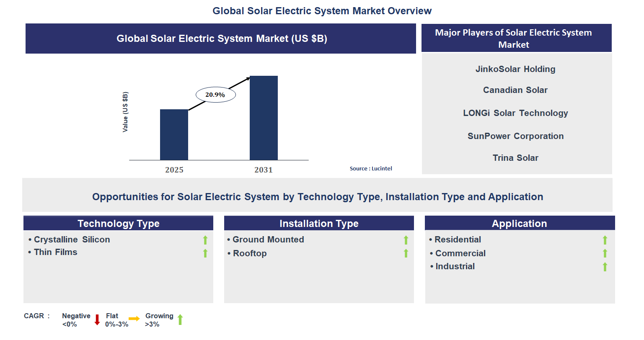The height and width of the screenshot is (340, 644).
Task: Select JinkoSolar Holding in the players list
Action: (x=515, y=69)
